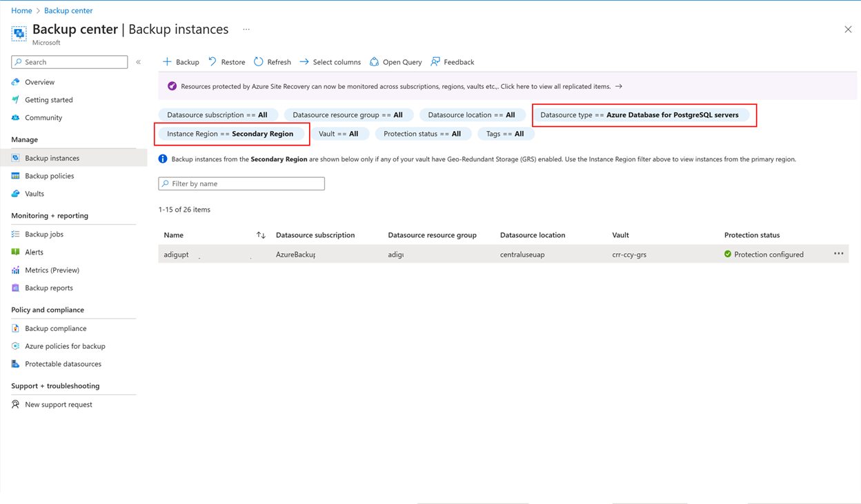The image size is (861, 504).
Task: Open Getting started page
Action: click(x=49, y=100)
